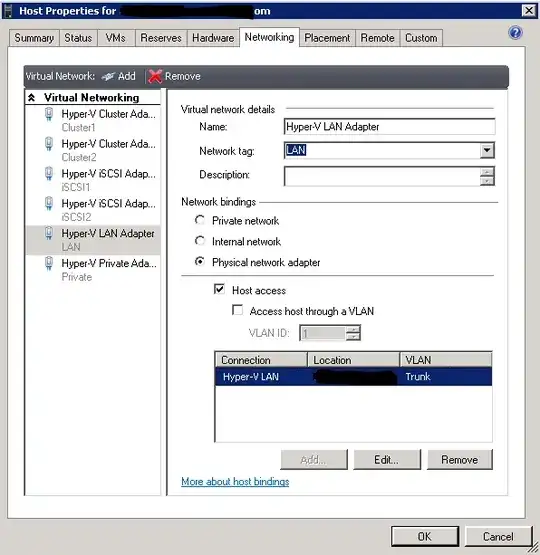Increase the VLAN ID spinner value
Screen dimensions: 540x555
click(x=353, y=329)
